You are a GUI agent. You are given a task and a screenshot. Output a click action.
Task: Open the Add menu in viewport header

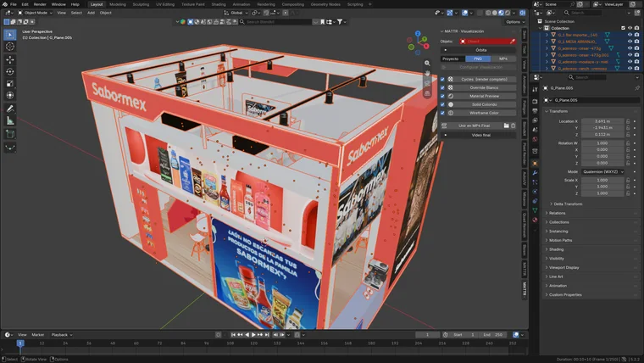(x=91, y=13)
